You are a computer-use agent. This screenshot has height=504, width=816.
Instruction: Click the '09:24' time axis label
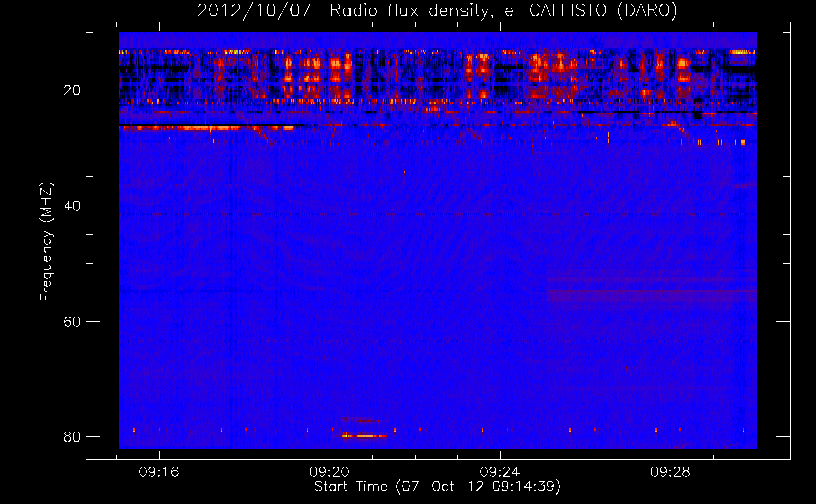click(x=500, y=472)
